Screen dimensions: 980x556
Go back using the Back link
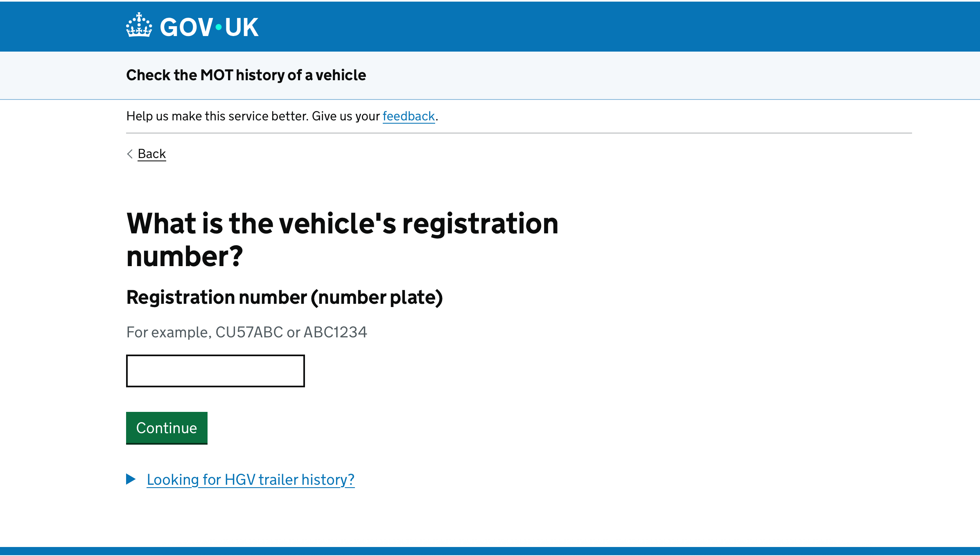[151, 154]
